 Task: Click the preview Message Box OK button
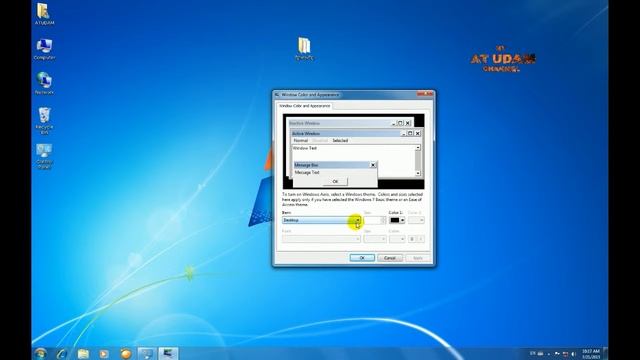pos(335,181)
